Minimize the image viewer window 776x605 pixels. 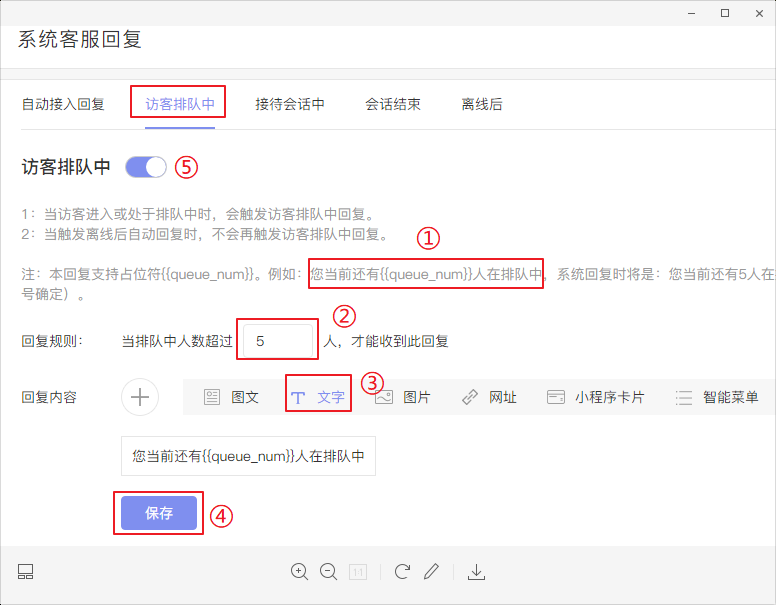pos(692,13)
